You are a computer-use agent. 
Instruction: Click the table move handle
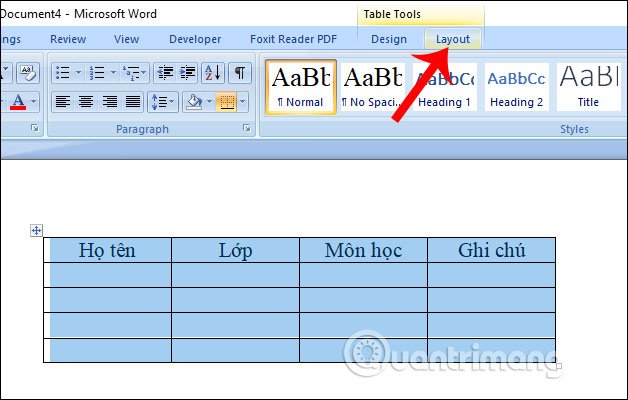(x=36, y=230)
